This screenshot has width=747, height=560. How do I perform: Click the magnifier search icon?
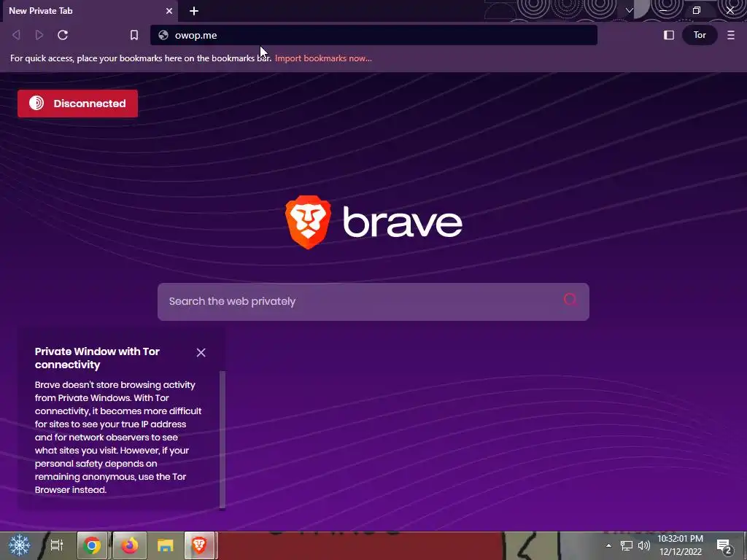(x=570, y=300)
